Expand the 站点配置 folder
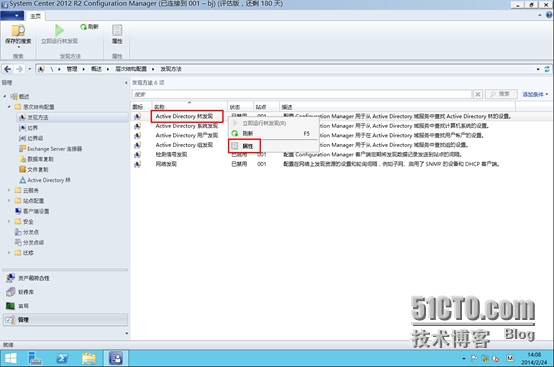This screenshot has height=367, width=554. click(9, 201)
